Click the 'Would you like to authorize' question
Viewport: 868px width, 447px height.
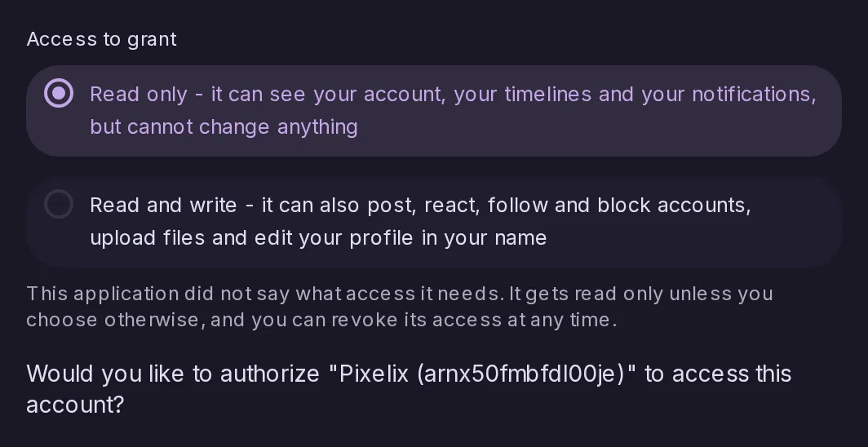coord(409,389)
